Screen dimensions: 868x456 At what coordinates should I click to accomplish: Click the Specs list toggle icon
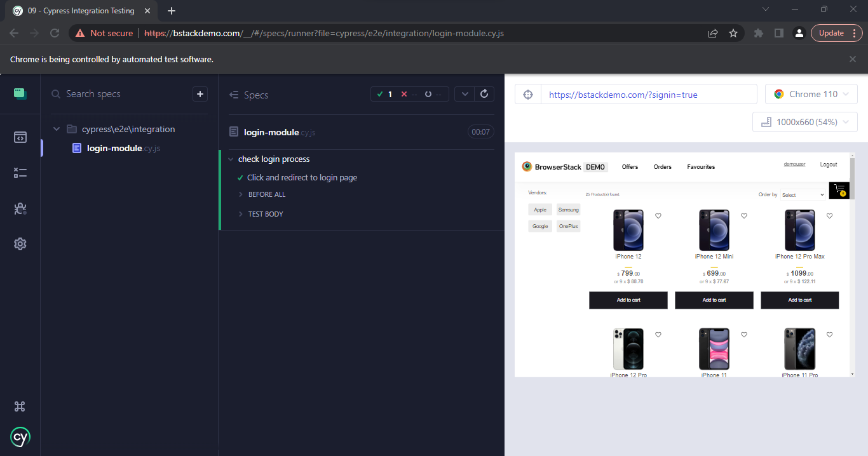click(x=233, y=95)
